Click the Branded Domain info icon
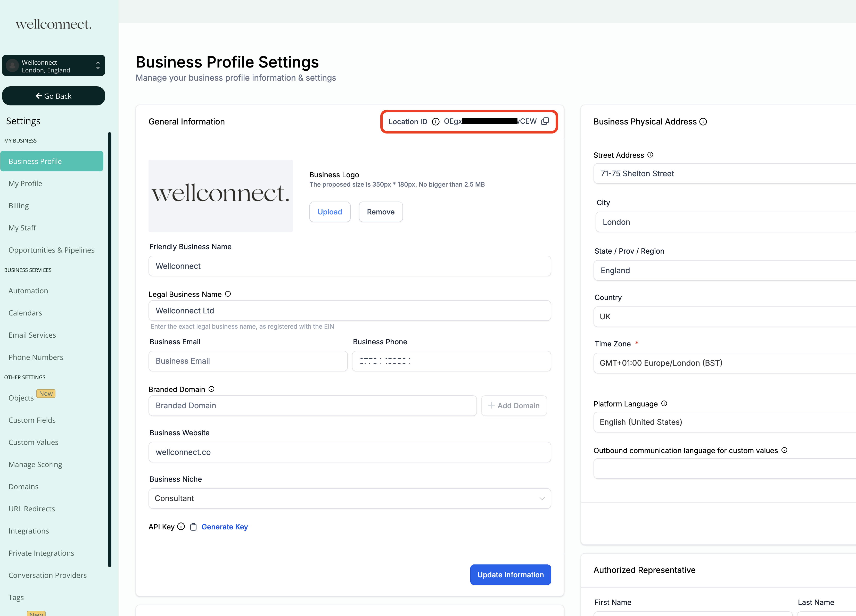This screenshot has height=616, width=856. tap(211, 389)
